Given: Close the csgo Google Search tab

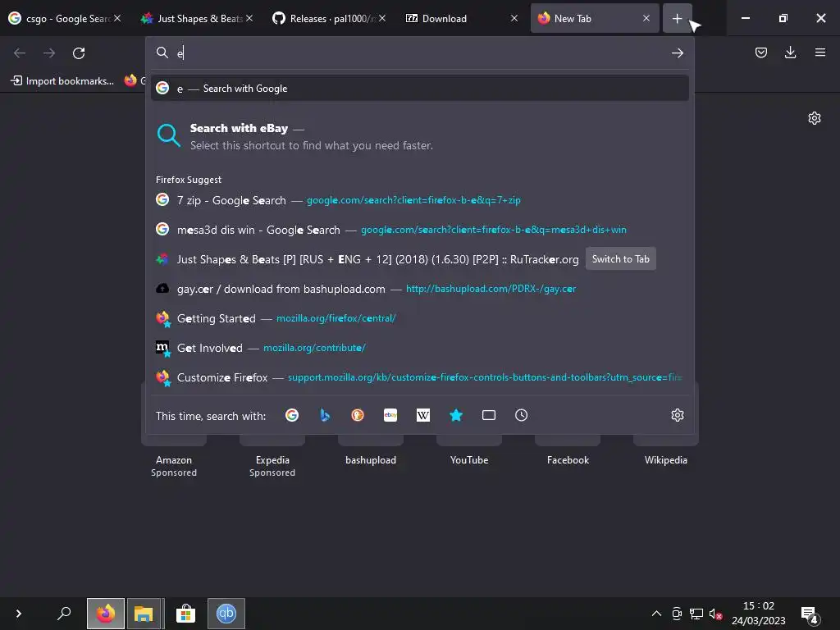Looking at the screenshot, I should coord(117,18).
